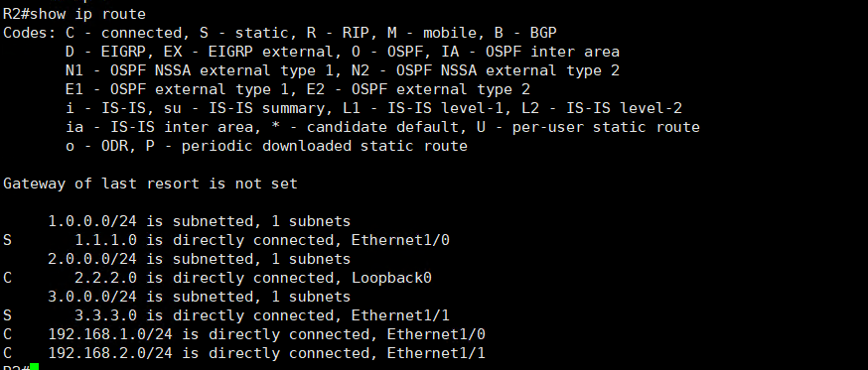Viewport: 868px width, 370px height.
Task: Click the 3.0.0.0/24 subnetted header line
Action: click(x=200, y=297)
